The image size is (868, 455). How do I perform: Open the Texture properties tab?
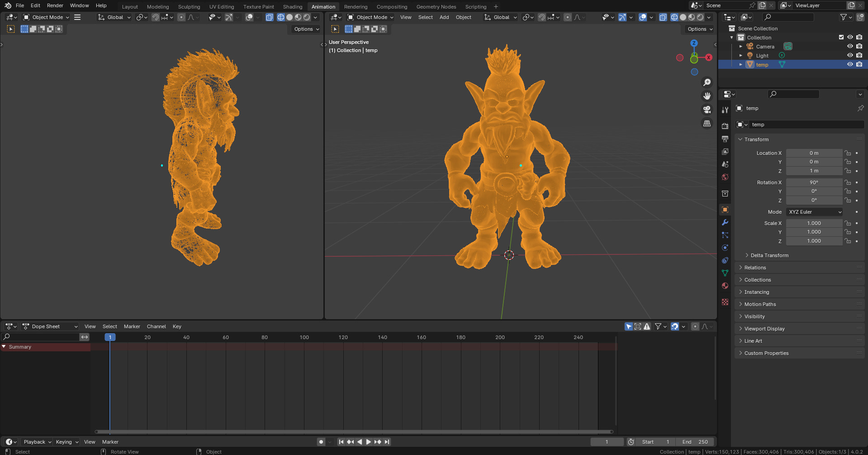point(725,302)
